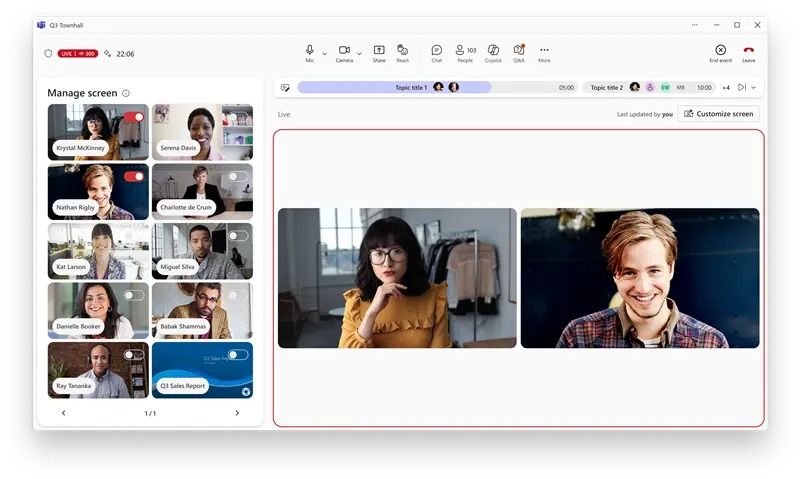Click Q3 Townhall window title

(x=66, y=25)
